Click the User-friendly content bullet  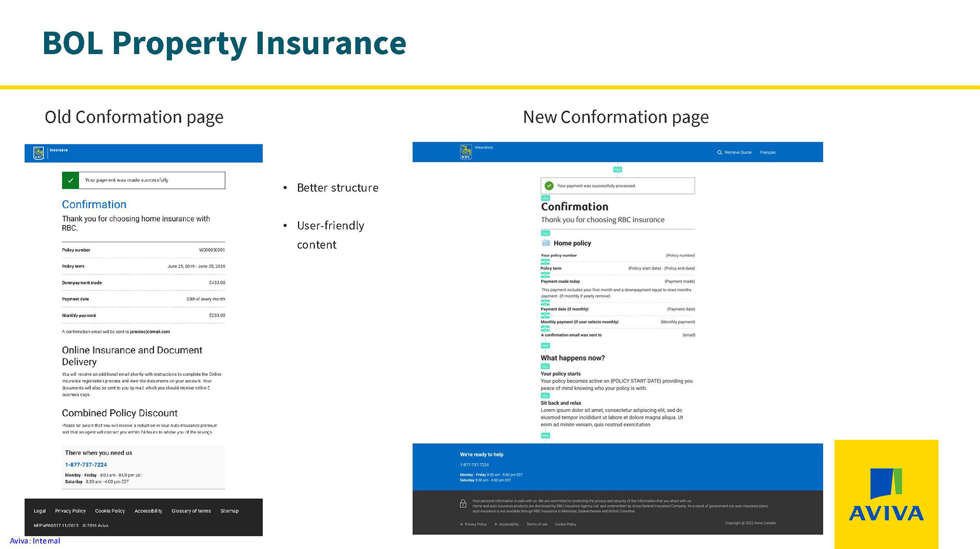(330, 235)
